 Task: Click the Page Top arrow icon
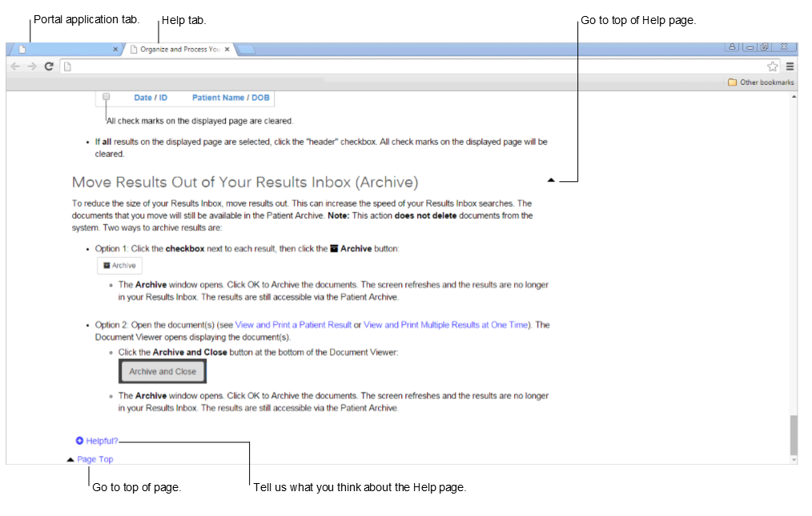point(69,458)
